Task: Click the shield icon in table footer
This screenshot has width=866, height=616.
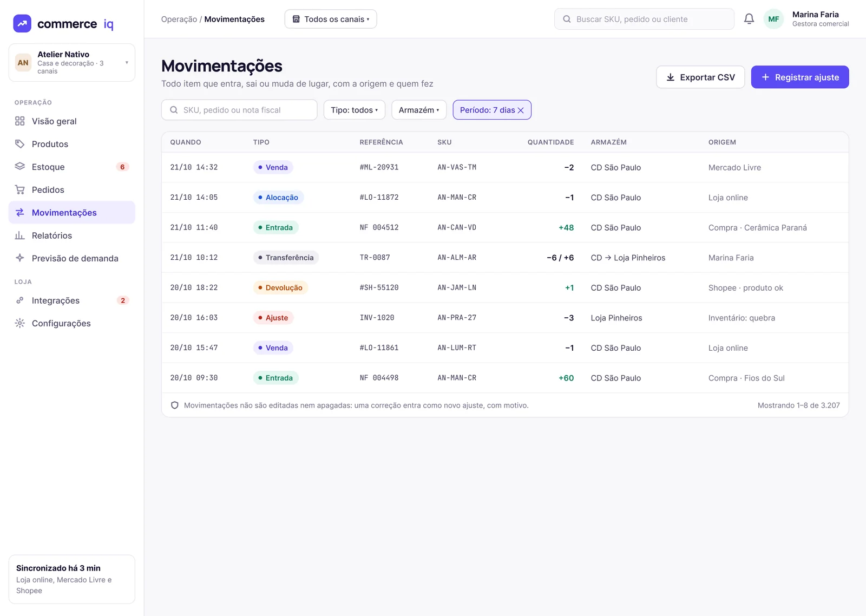Action: point(175,405)
